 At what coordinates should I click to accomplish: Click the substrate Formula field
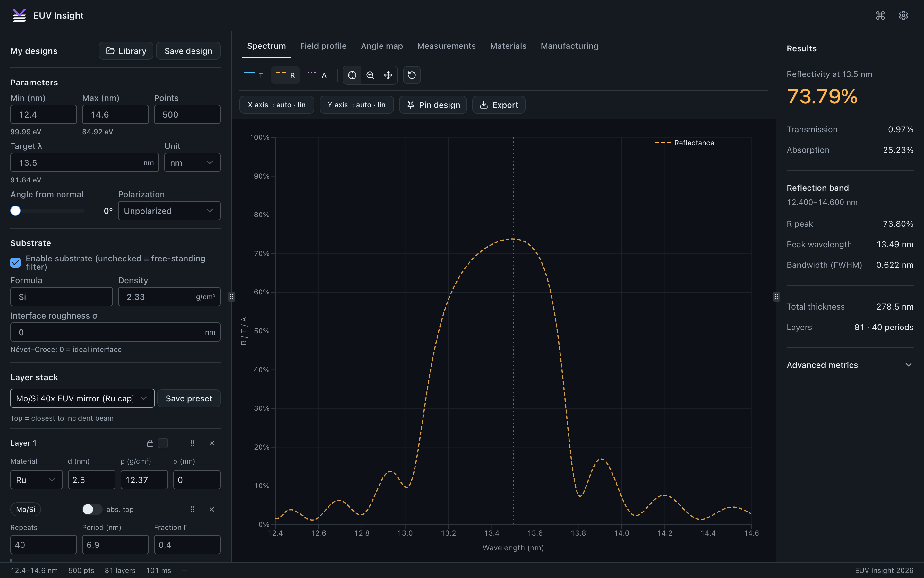(x=62, y=297)
